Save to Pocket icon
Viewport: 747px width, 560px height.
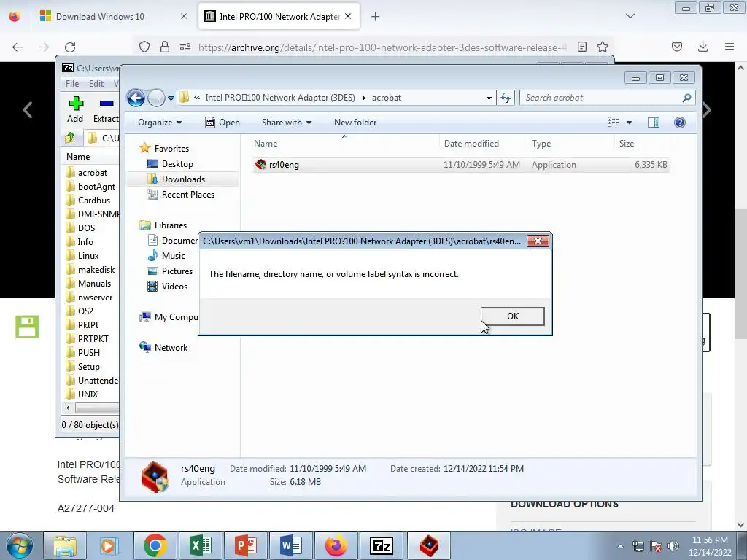676,47
